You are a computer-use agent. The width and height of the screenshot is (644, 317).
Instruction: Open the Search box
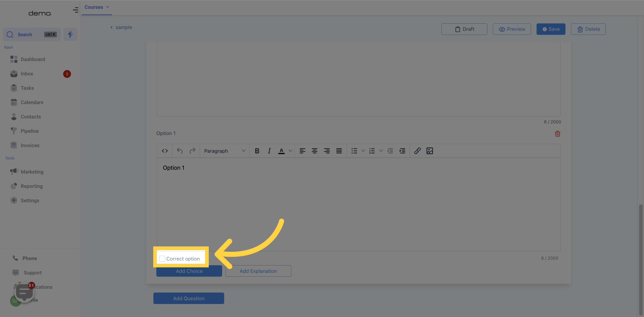(32, 35)
